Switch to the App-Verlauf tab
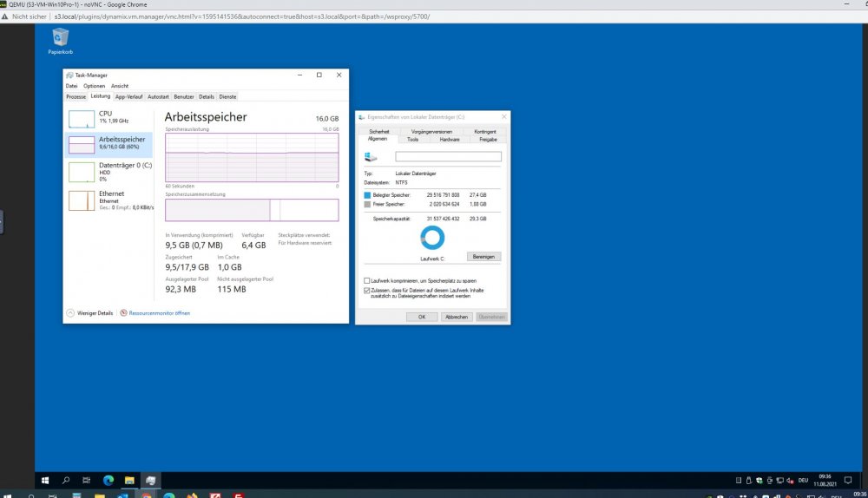This screenshot has width=868, height=498. tap(128, 97)
